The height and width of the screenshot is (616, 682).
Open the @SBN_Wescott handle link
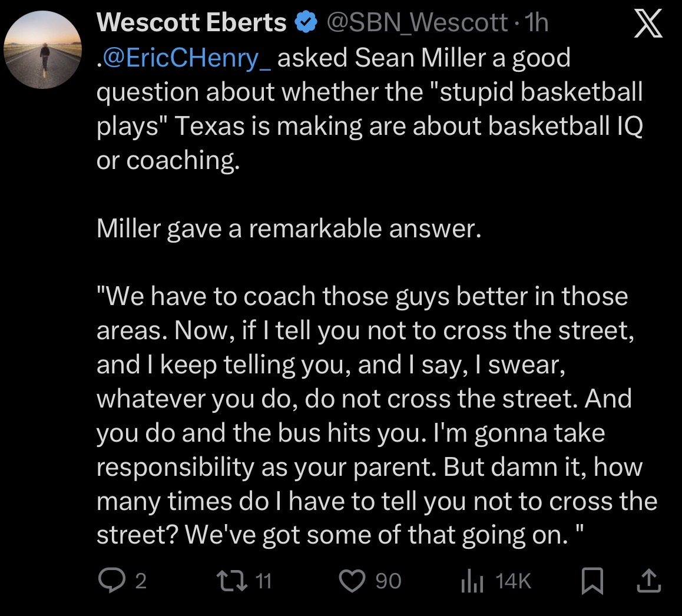click(x=416, y=23)
